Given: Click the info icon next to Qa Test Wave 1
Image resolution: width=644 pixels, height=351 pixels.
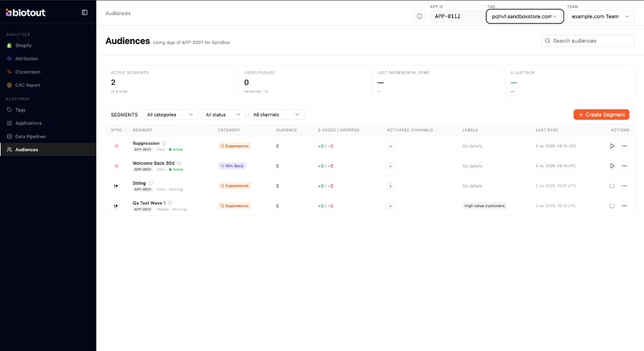Looking at the screenshot, I should 170,203.
